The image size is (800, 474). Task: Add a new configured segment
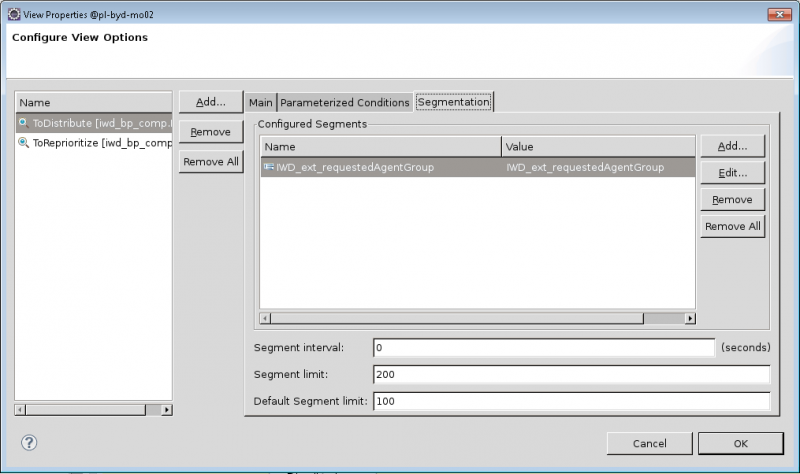coord(732,146)
